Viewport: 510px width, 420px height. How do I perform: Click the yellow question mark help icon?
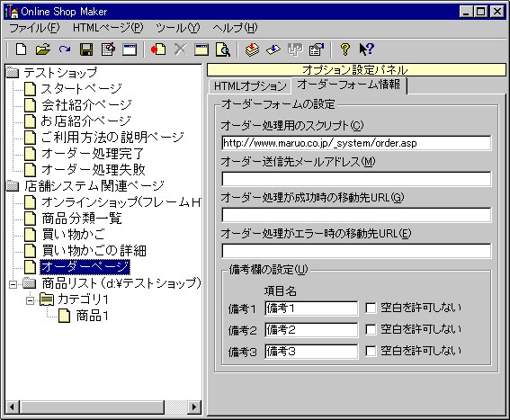click(x=345, y=49)
